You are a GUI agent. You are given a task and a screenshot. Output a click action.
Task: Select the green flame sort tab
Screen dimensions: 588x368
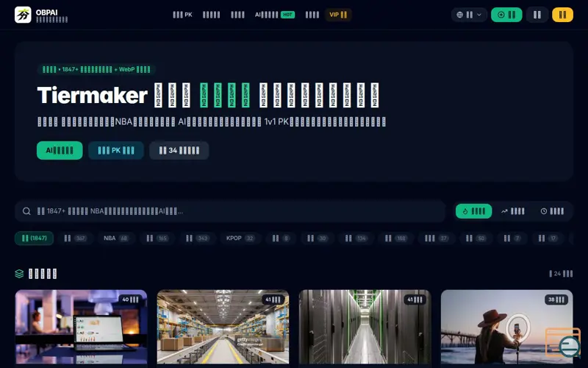(x=473, y=211)
